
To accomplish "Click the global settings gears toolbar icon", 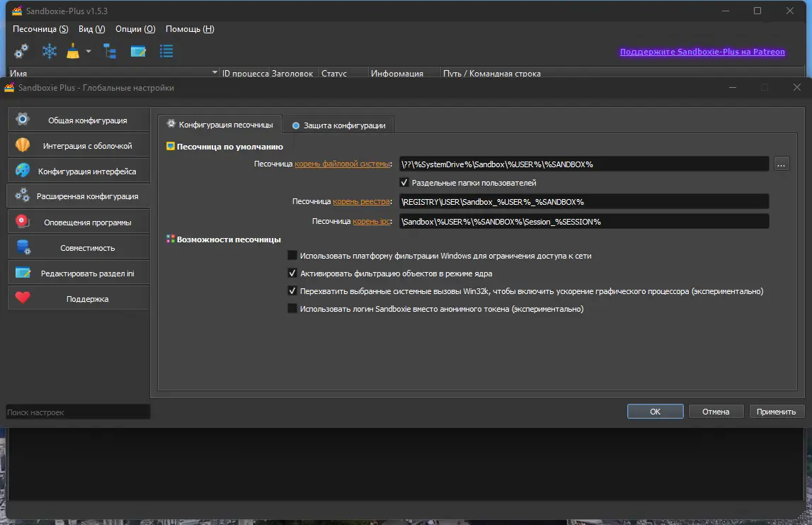I will (x=21, y=51).
